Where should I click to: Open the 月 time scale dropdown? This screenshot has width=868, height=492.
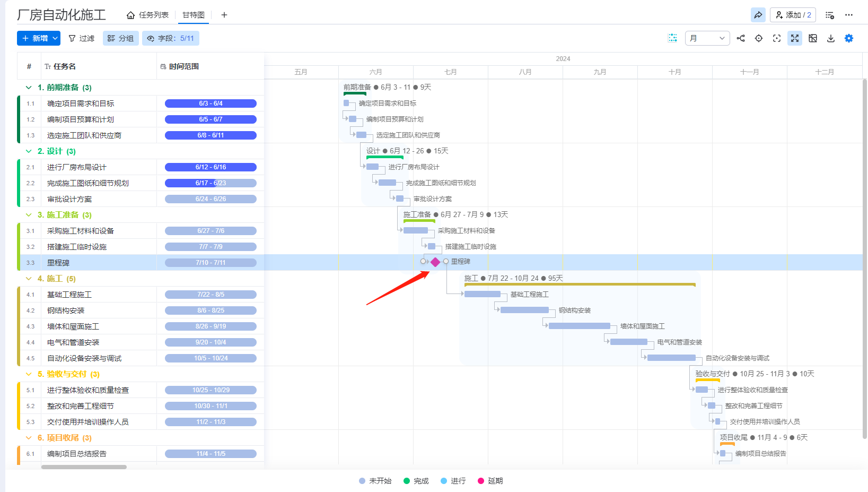click(x=707, y=38)
